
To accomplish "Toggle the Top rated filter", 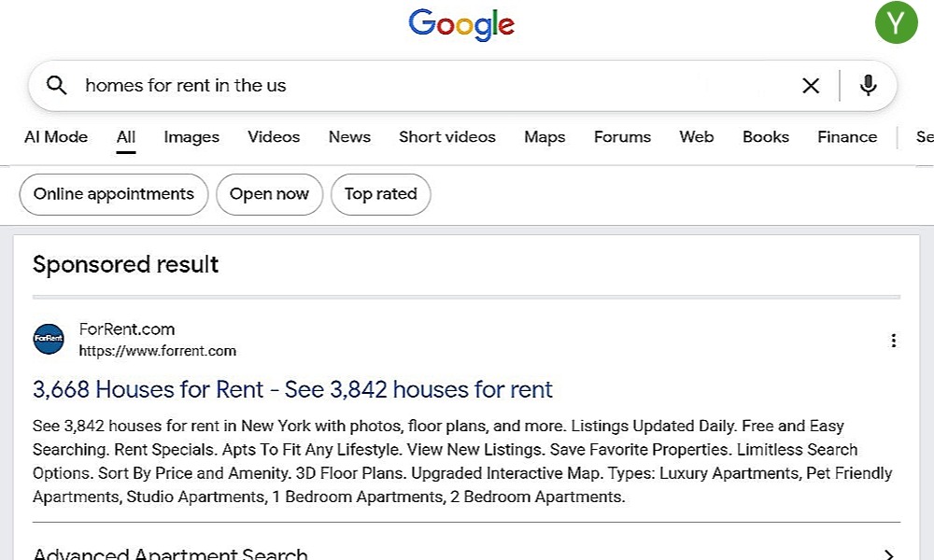I will tap(380, 194).
